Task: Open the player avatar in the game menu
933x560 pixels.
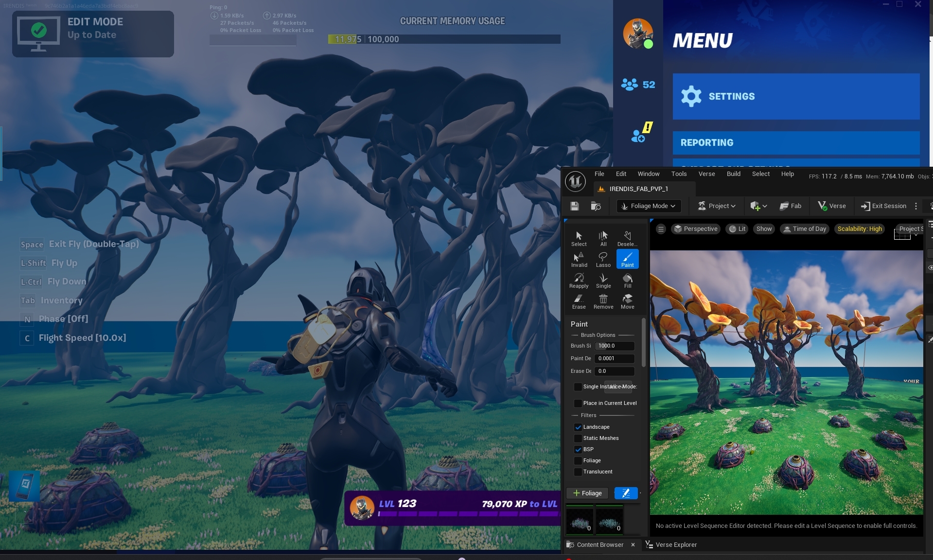Action: pyautogui.click(x=638, y=34)
